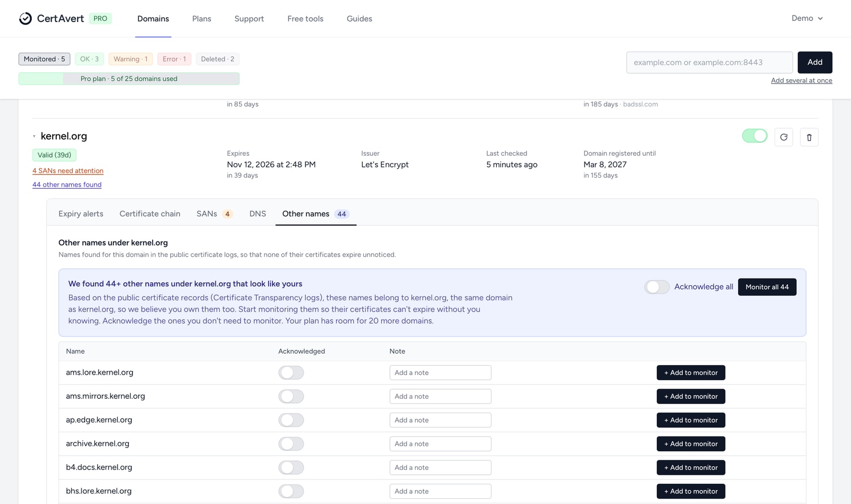851x504 pixels.
Task: Toggle Acknowledge all switch
Action: [x=657, y=287]
